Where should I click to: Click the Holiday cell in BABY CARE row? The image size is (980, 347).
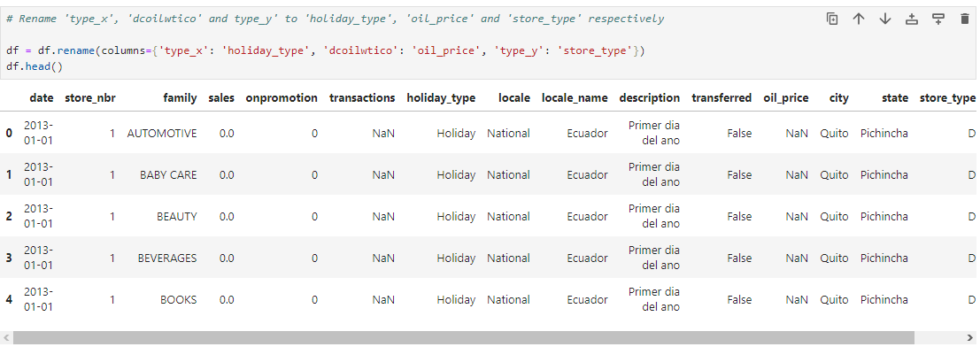[x=456, y=175]
